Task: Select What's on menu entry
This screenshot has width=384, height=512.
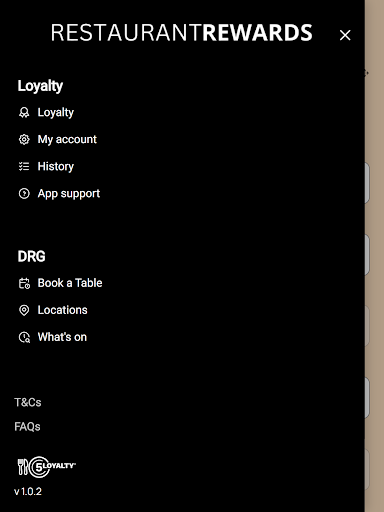Action: pyautogui.click(x=62, y=337)
